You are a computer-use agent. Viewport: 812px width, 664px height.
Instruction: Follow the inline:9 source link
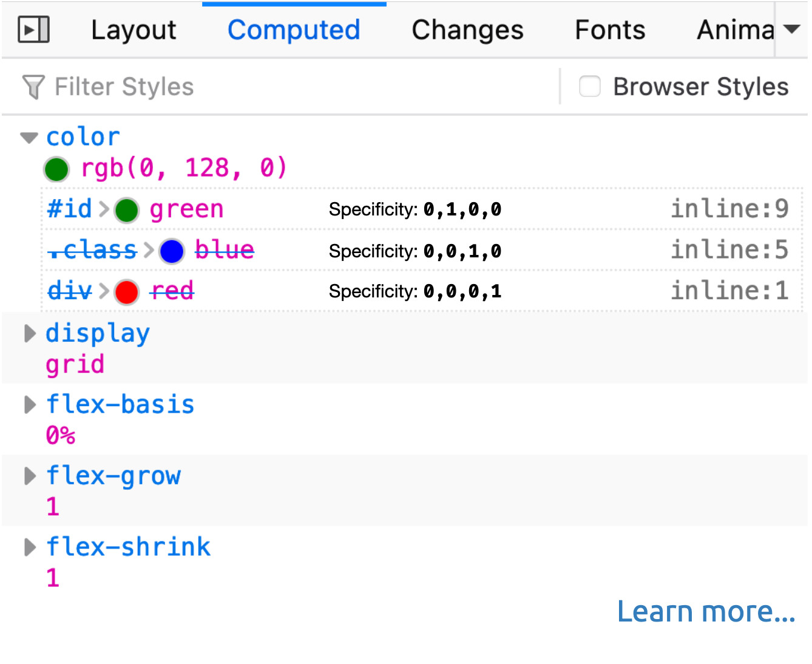pos(729,209)
